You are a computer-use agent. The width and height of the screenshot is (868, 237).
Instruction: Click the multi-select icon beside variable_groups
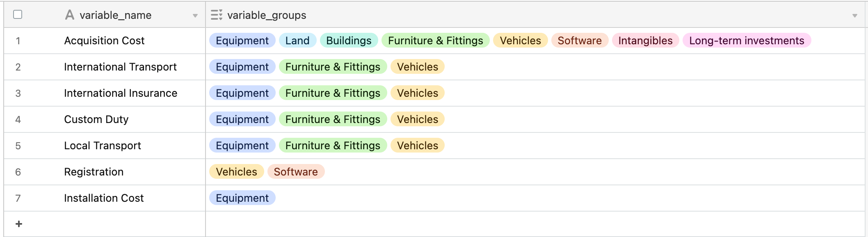pyautogui.click(x=217, y=15)
